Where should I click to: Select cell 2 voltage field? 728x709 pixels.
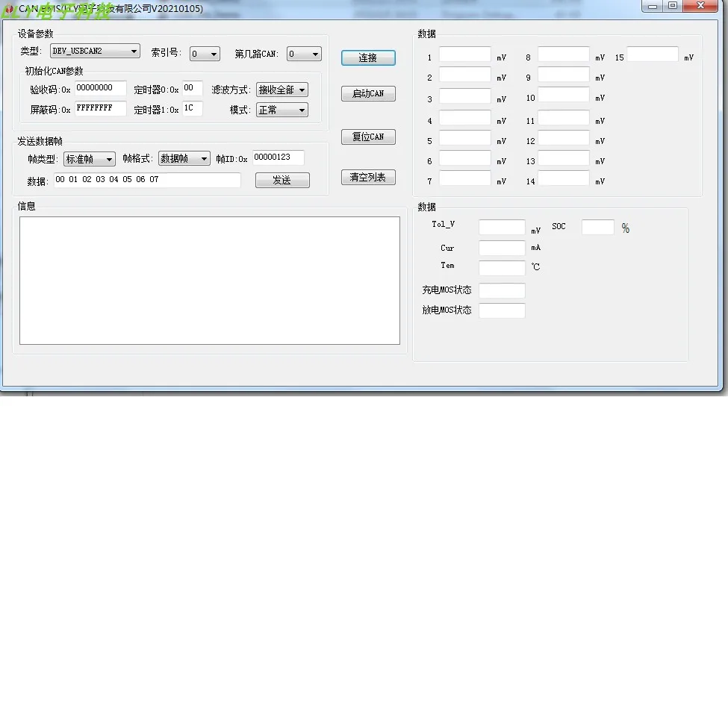[464, 74]
